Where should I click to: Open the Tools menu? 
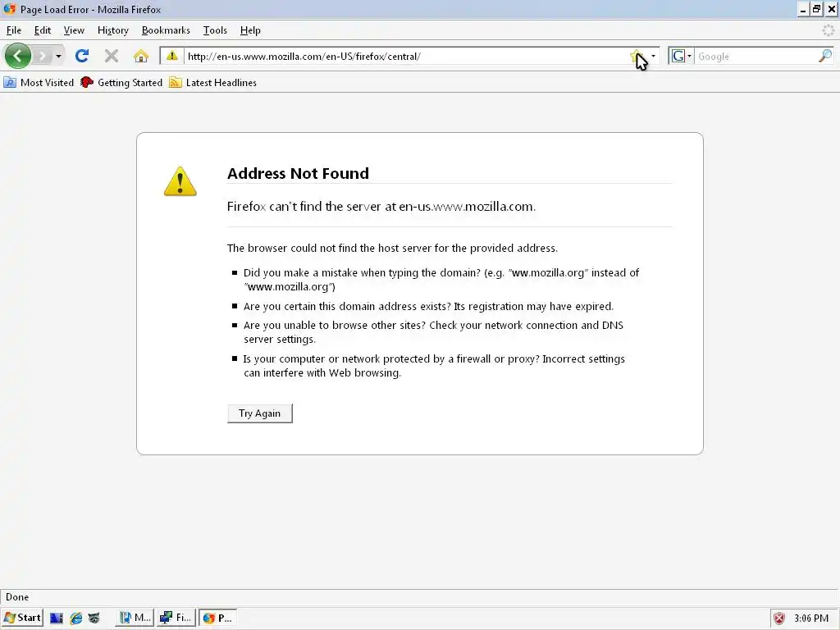pos(215,30)
